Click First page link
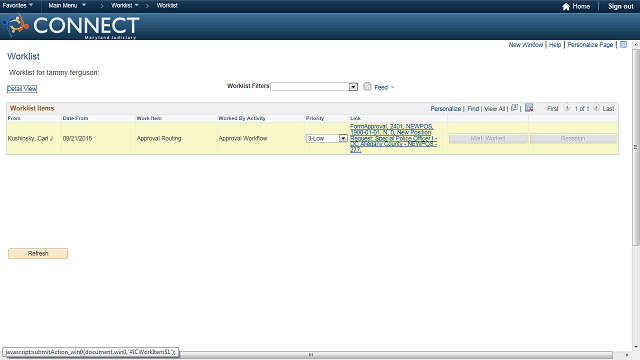 [553, 109]
